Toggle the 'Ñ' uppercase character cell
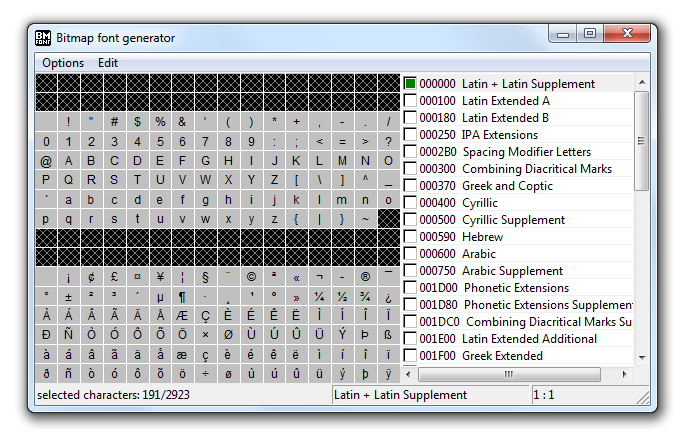Viewport: 688px width, 439px height. [x=68, y=335]
